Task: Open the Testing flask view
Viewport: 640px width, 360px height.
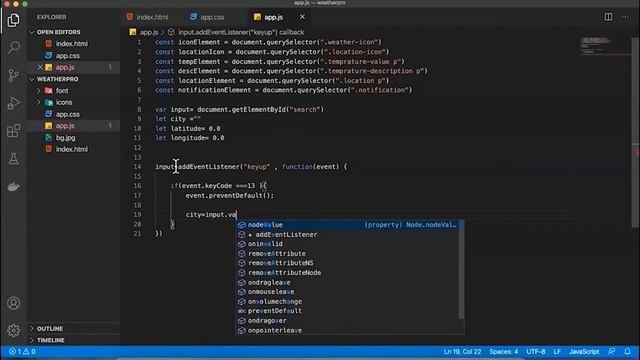Action: 13,159
